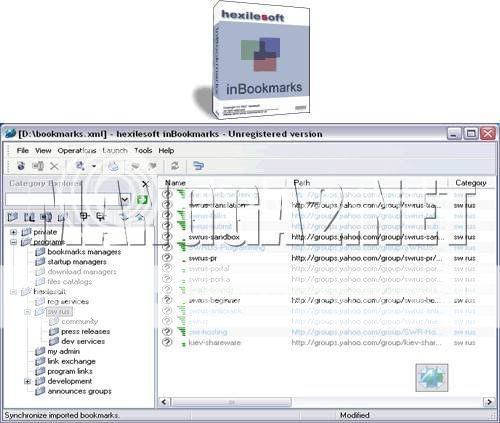Close the Category Explorer panel
Viewport: 500px width, 423px height.
tap(145, 184)
